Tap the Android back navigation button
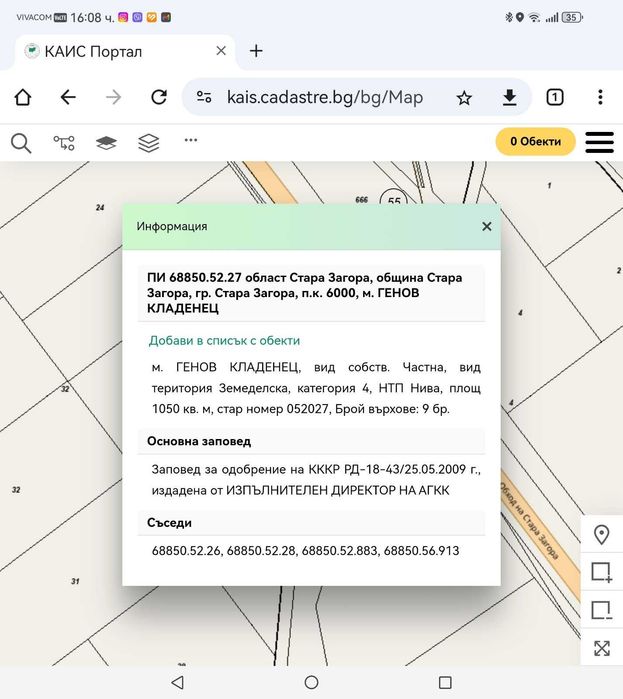Screen dimensions: 623x699 (177, 682)
